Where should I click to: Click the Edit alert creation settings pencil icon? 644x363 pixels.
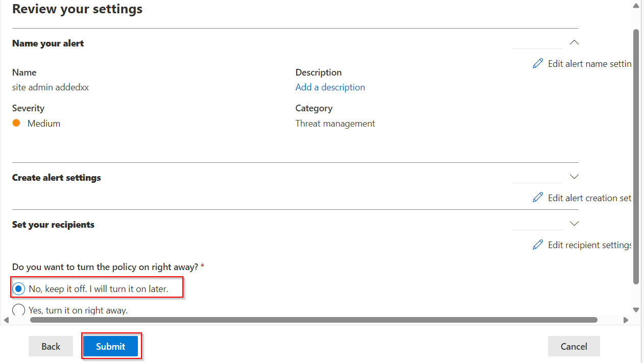538,197
